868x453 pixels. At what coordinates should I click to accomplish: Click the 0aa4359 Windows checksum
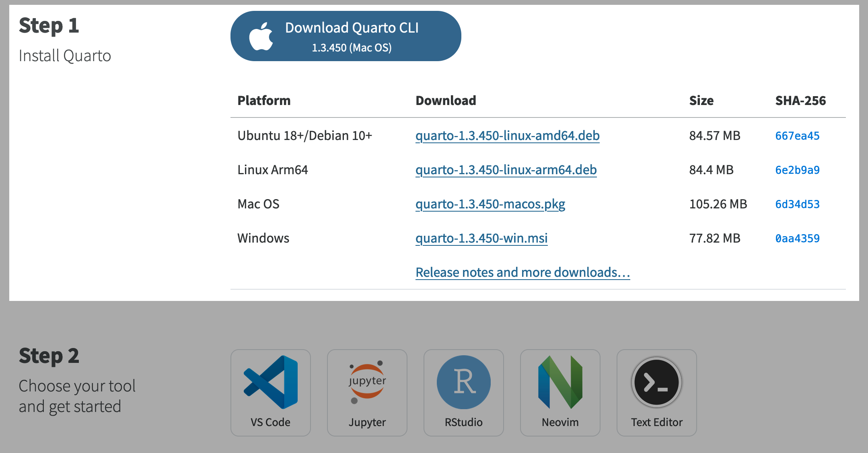(797, 239)
